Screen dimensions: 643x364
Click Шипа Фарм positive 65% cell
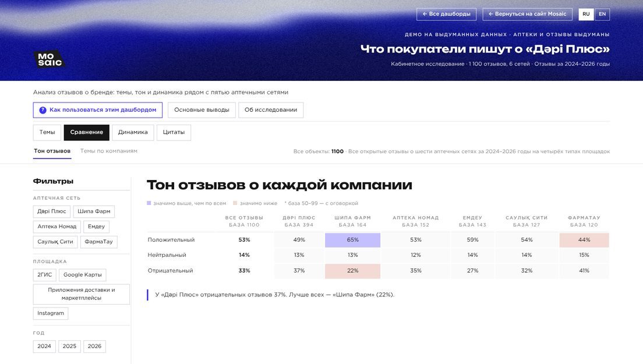point(353,240)
